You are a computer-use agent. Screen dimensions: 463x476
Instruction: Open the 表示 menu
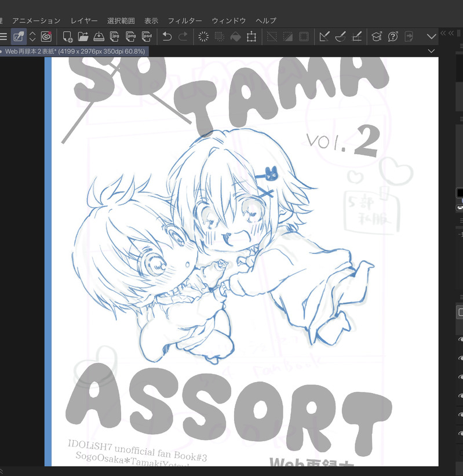(x=151, y=21)
